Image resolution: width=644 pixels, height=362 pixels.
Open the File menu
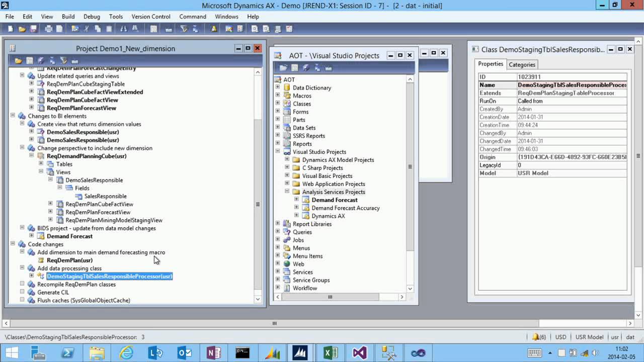point(10,17)
